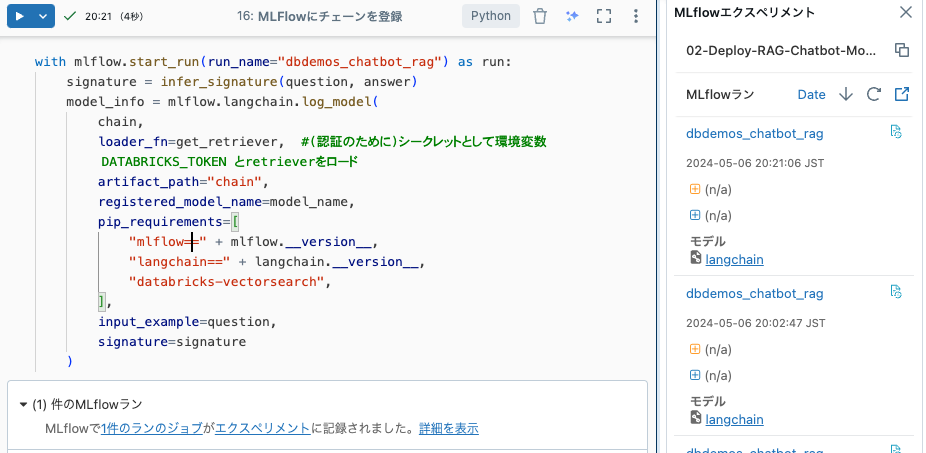926x453 pixels.
Task: Open dbdemos_chatbot_rag run from 20:02:47
Action: 754,294
